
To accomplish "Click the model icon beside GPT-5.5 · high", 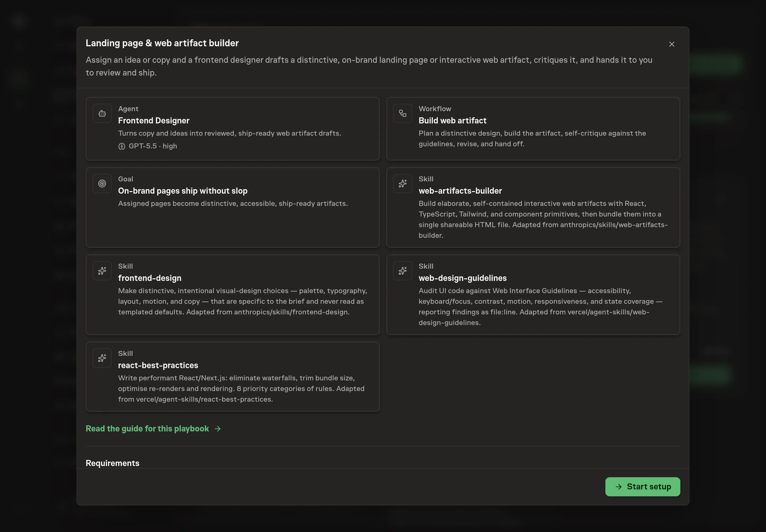I will pos(122,146).
